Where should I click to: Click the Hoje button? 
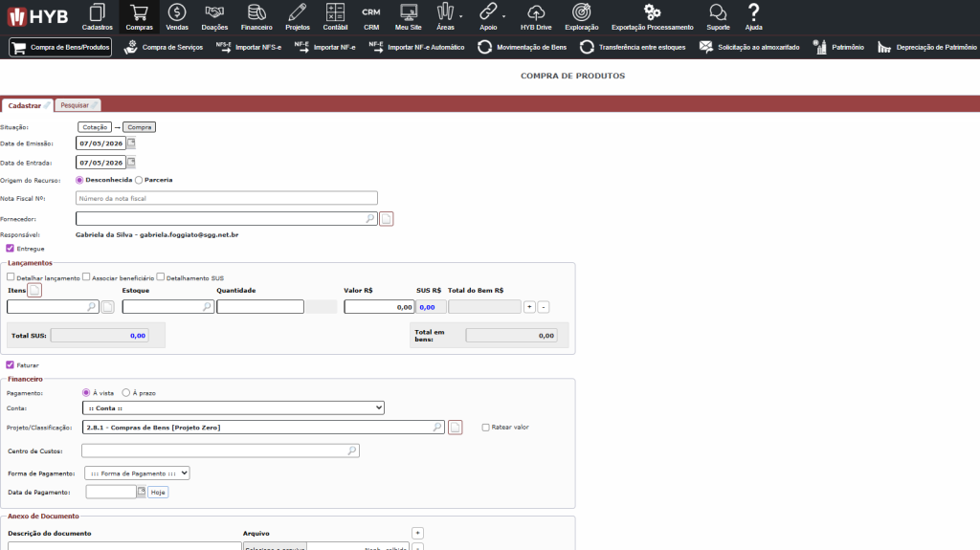click(x=158, y=492)
